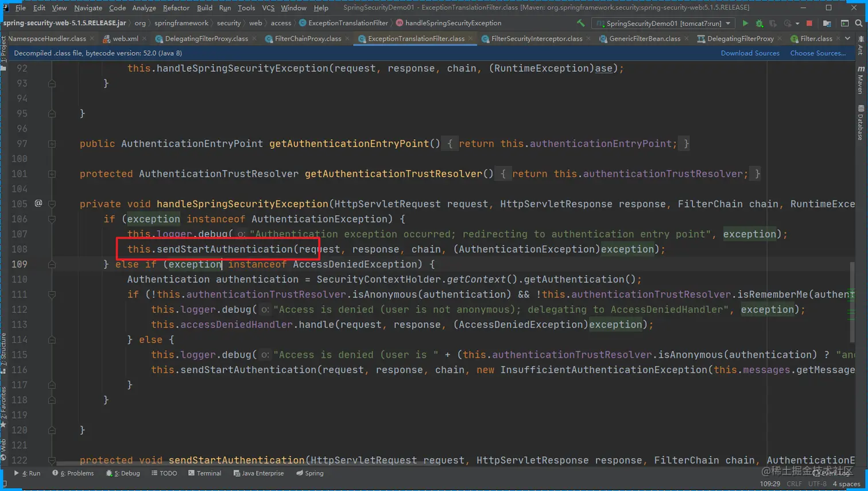
Task: Click the UTF-8 encoding status
Action: pyautogui.click(x=817, y=484)
